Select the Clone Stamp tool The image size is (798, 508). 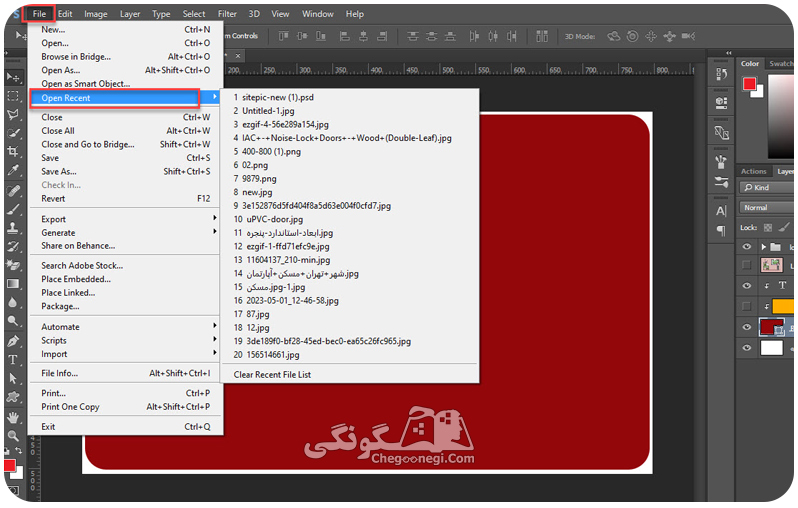(13, 228)
